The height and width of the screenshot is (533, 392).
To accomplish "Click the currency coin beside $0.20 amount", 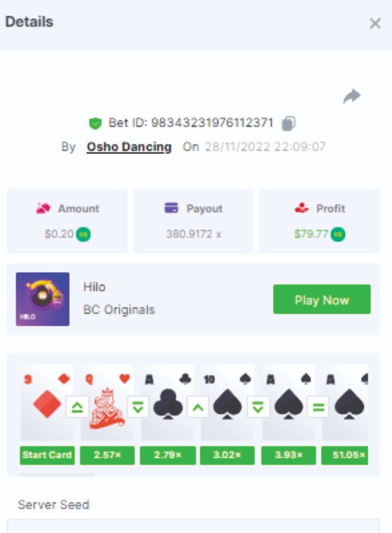I will pyautogui.click(x=83, y=234).
